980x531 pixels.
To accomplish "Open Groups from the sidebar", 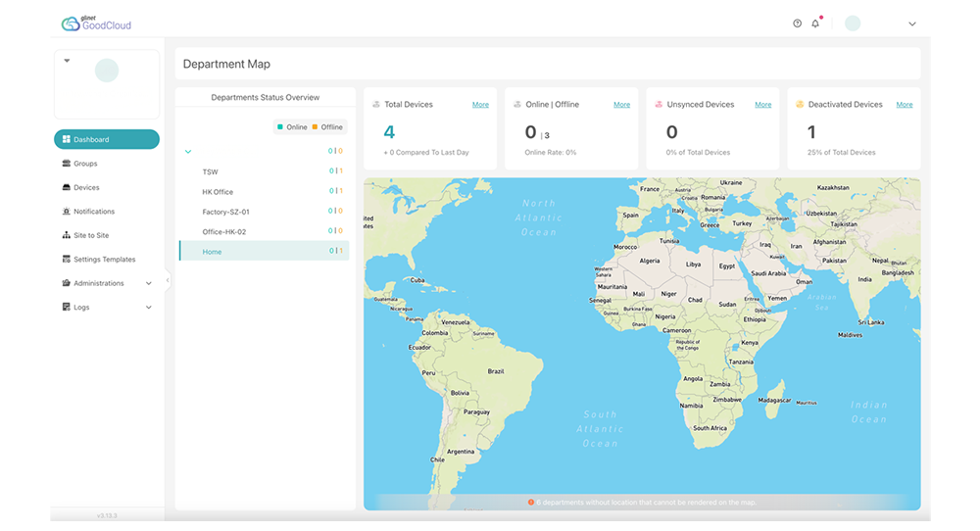I will point(85,164).
